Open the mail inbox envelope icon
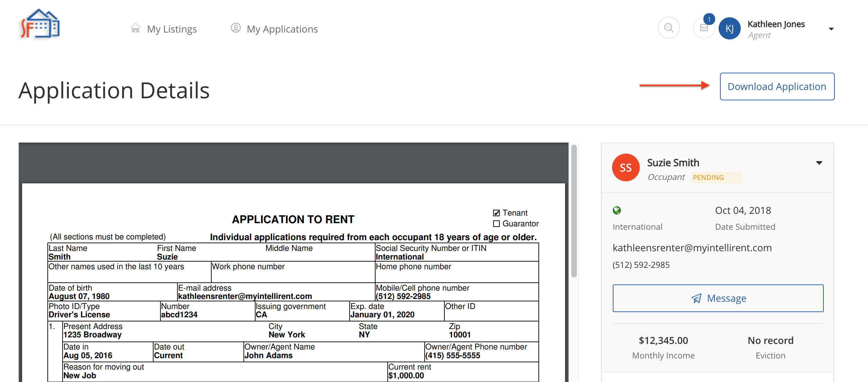The height and width of the screenshot is (382, 868). pos(703,28)
